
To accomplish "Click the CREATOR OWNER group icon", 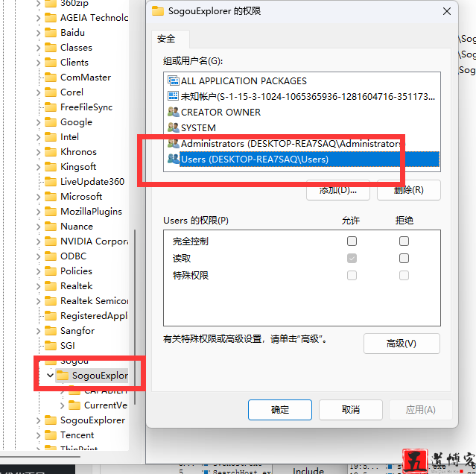I will tap(174, 112).
